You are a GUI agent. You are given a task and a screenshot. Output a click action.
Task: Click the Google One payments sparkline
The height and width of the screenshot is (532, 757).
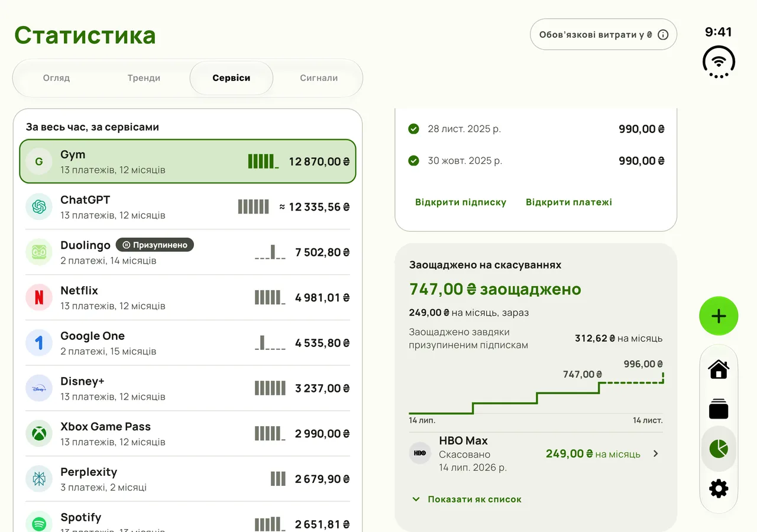pyautogui.click(x=270, y=343)
